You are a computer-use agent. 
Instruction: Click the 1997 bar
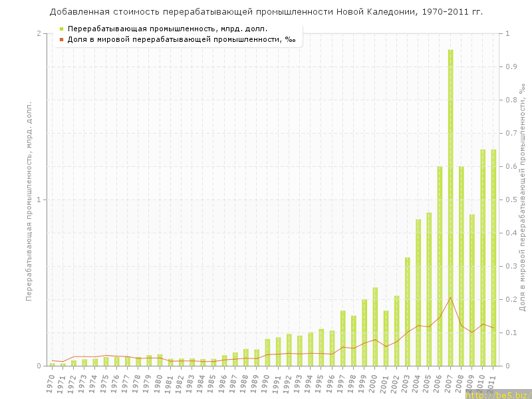pyautogui.click(x=342, y=338)
